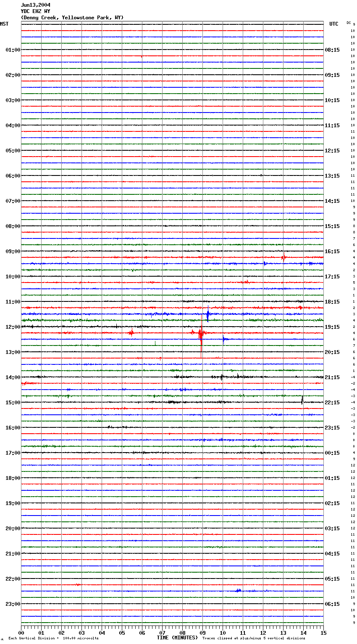Image resolution: width=357 pixels, height=644 pixels.
Task: Select the station code YDC EHZ WY
Action: pos(36,11)
